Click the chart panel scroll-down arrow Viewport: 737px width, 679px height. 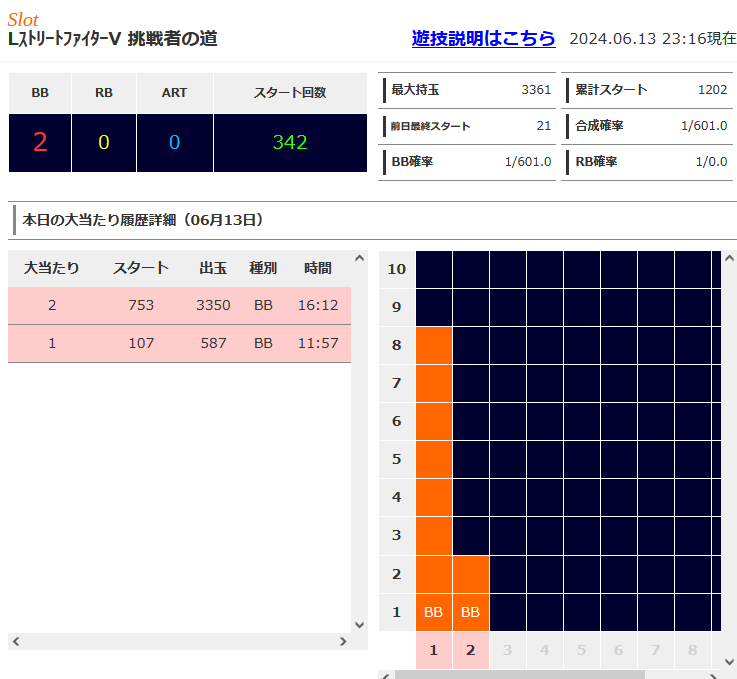(x=729, y=662)
